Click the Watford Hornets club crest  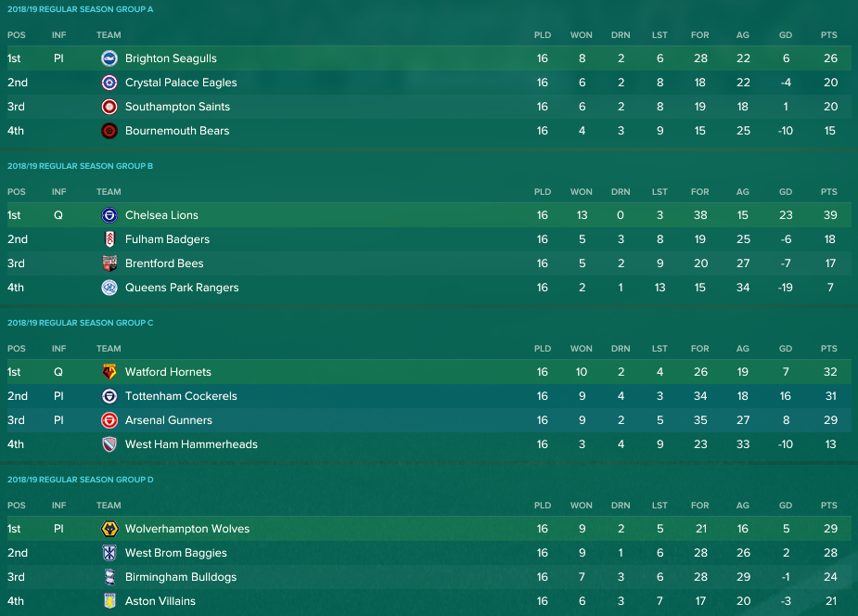(x=109, y=372)
